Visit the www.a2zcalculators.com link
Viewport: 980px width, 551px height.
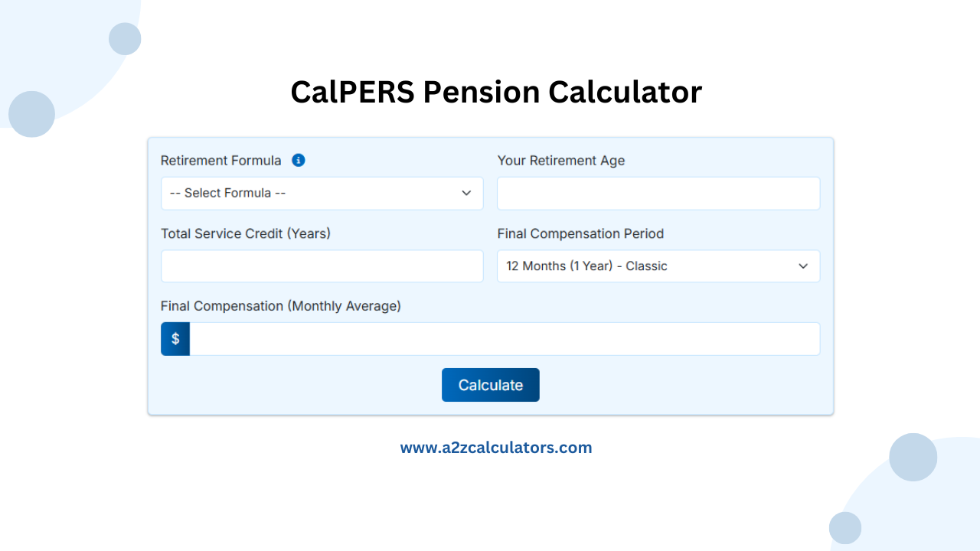pos(495,447)
